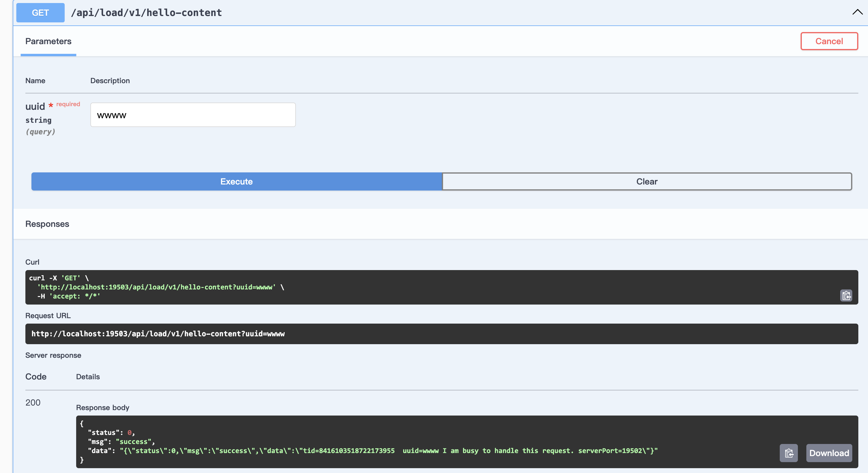Image resolution: width=868 pixels, height=473 pixels.
Task: Click the endpoint path /api/load/v1/hello-content
Action: tap(146, 12)
